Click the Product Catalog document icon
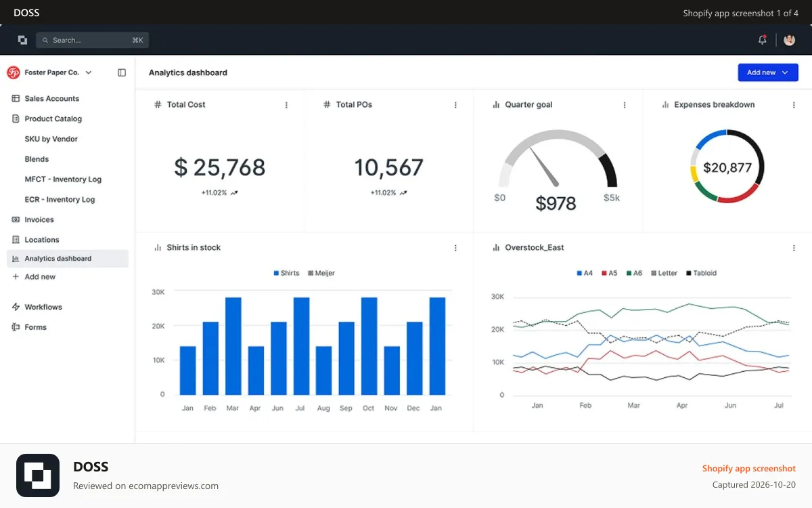Viewport: 812px width, 508px height. coord(16,119)
